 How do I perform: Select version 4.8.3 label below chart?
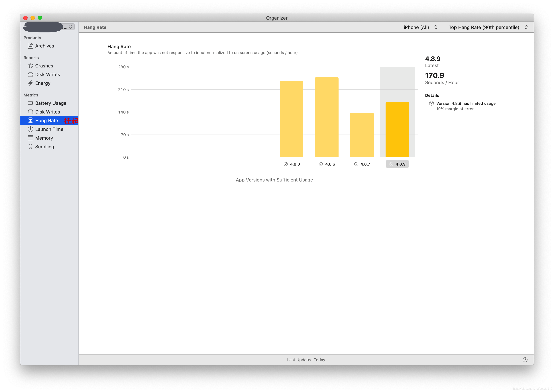pyautogui.click(x=294, y=164)
